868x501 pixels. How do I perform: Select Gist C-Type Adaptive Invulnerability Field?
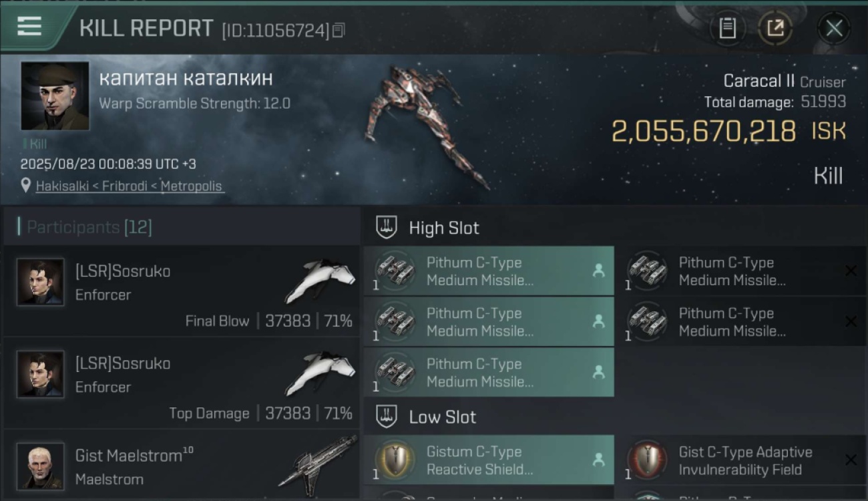tap(741, 460)
